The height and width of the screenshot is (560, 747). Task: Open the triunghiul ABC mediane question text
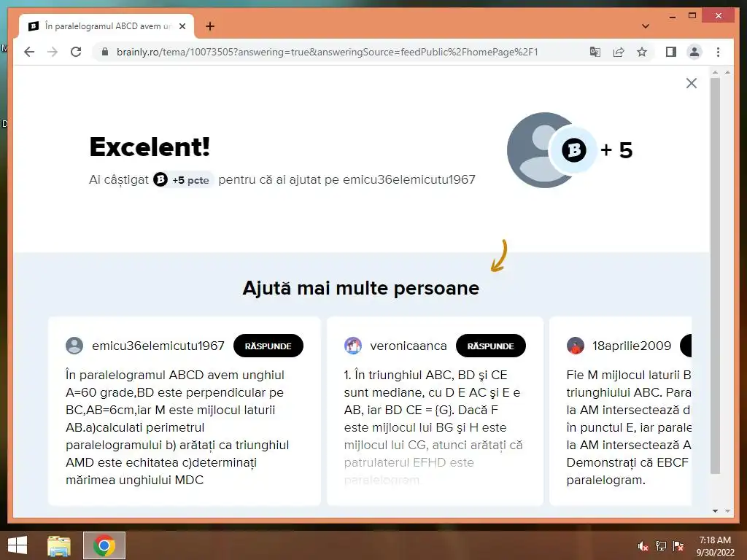point(433,427)
